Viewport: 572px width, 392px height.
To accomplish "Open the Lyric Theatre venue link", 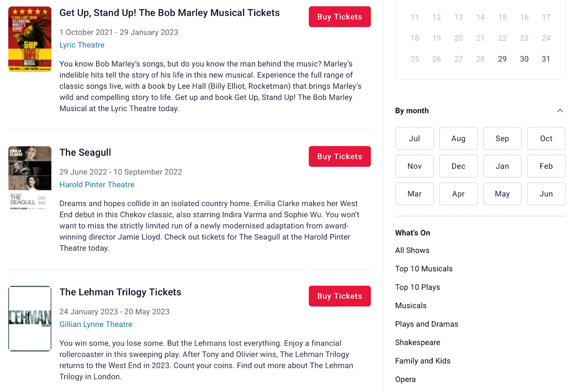I will tap(82, 45).
